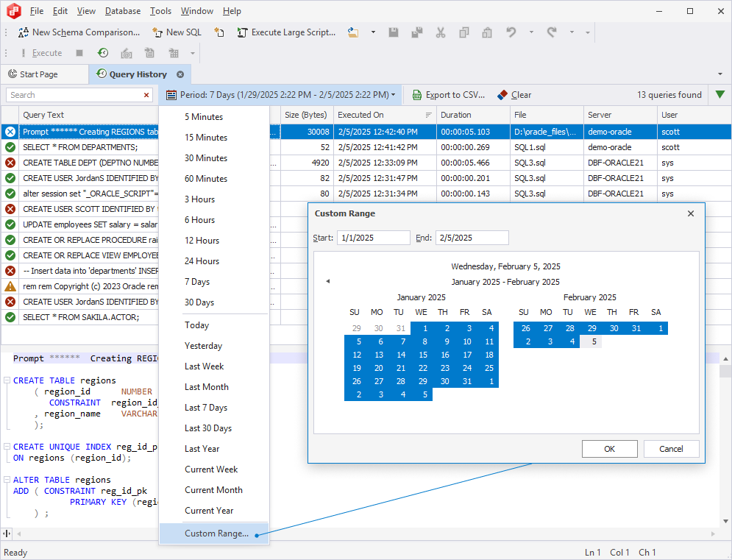The image size is (732, 560).
Task: Click the Open File folder icon
Action: (x=353, y=32)
